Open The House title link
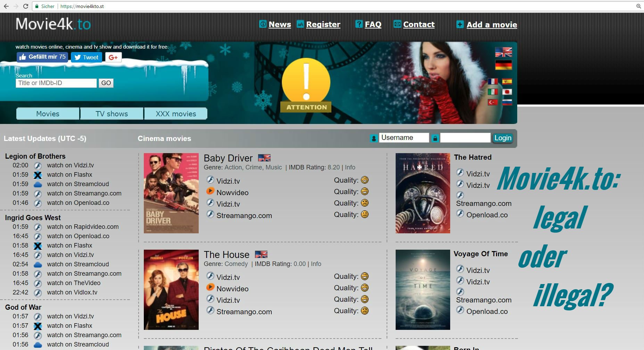 pos(226,255)
